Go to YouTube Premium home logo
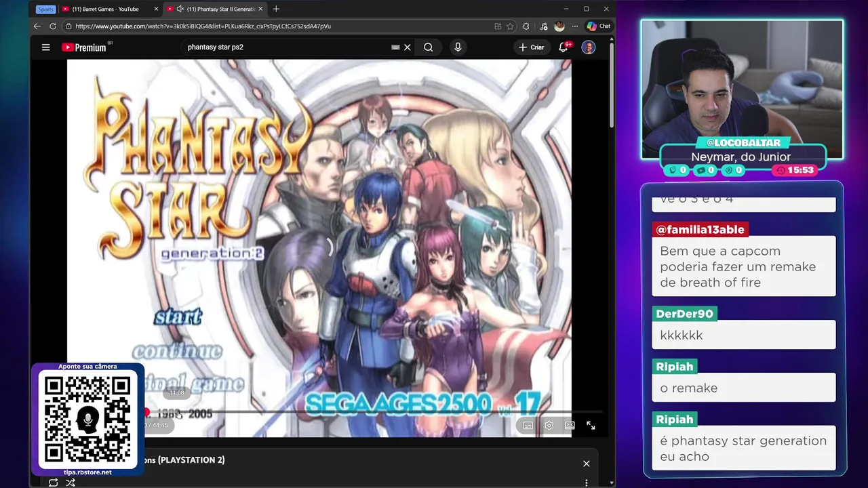This screenshot has width=868, height=488. [x=84, y=47]
